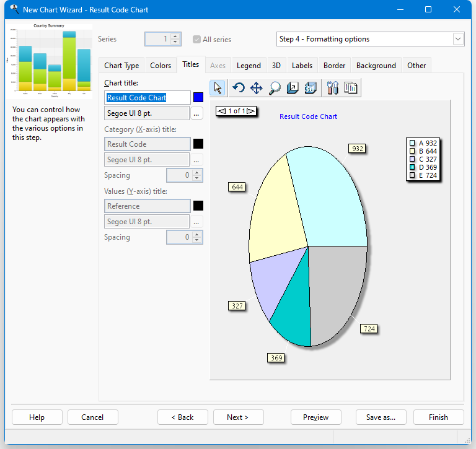Switch to the Background tab
476x449 pixels.
point(376,66)
